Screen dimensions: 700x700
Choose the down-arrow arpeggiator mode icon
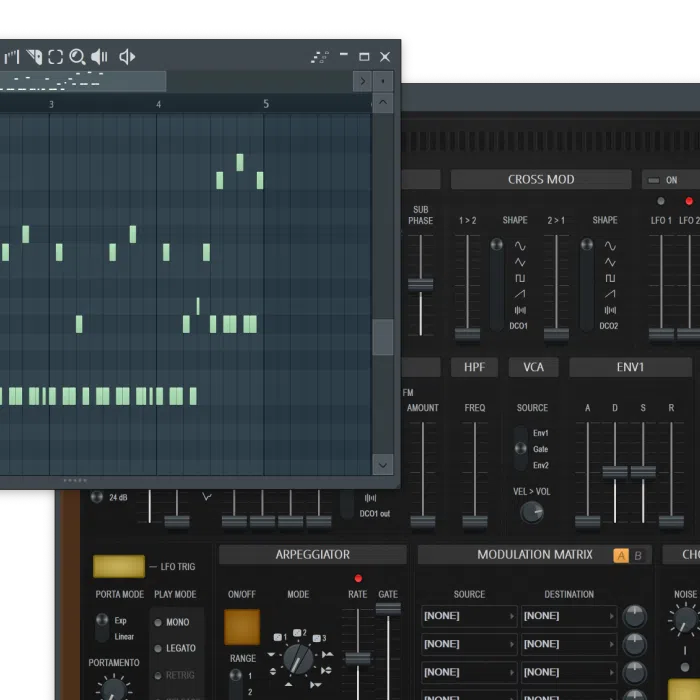[x=271, y=654]
